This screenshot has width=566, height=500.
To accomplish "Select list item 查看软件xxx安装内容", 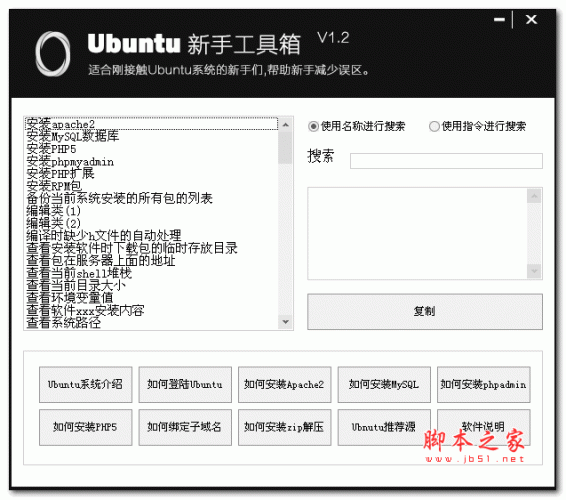I will click(152, 310).
